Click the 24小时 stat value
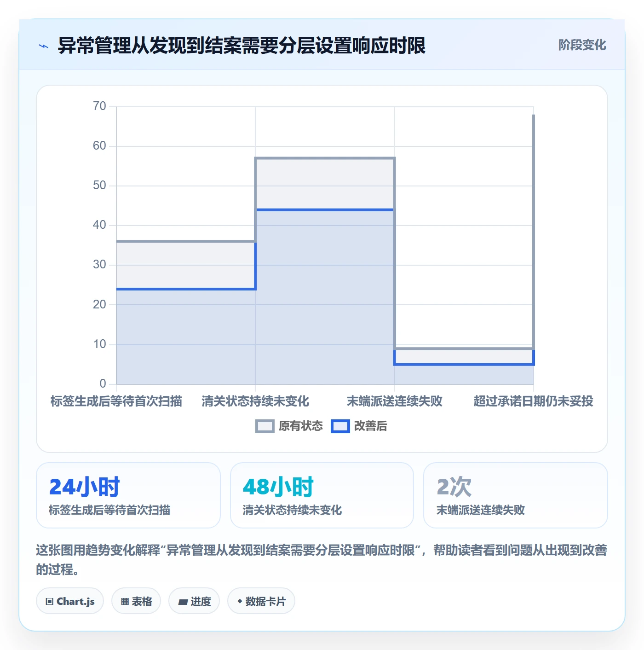This screenshot has width=644, height=650. click(x=84, y=487)
